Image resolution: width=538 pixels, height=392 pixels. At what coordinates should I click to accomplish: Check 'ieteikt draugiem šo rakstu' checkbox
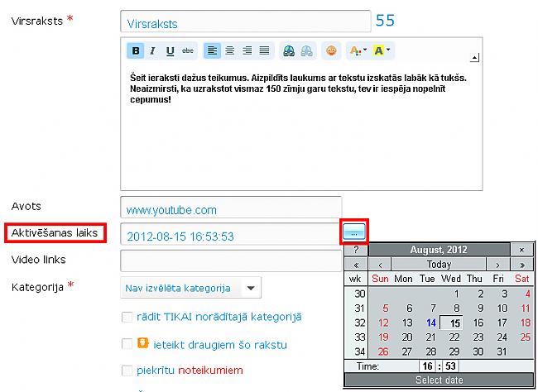tap(127, 344)
